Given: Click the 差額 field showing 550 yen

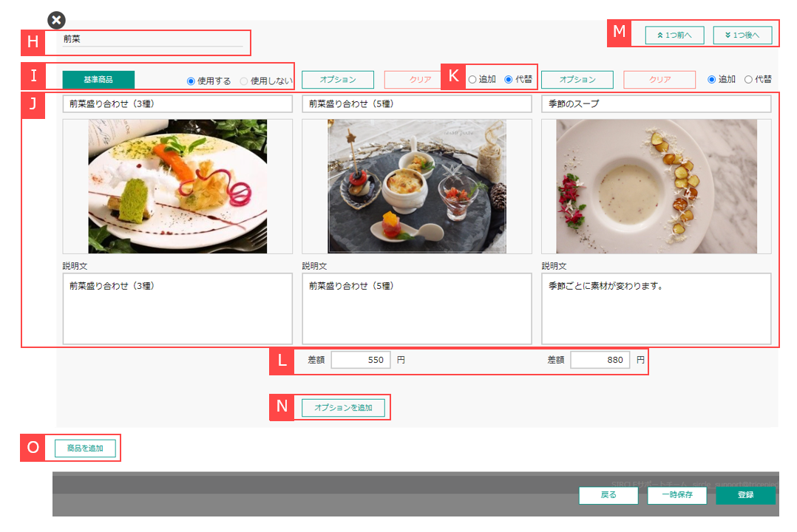Looking at the screenshot, I should 360,359.
